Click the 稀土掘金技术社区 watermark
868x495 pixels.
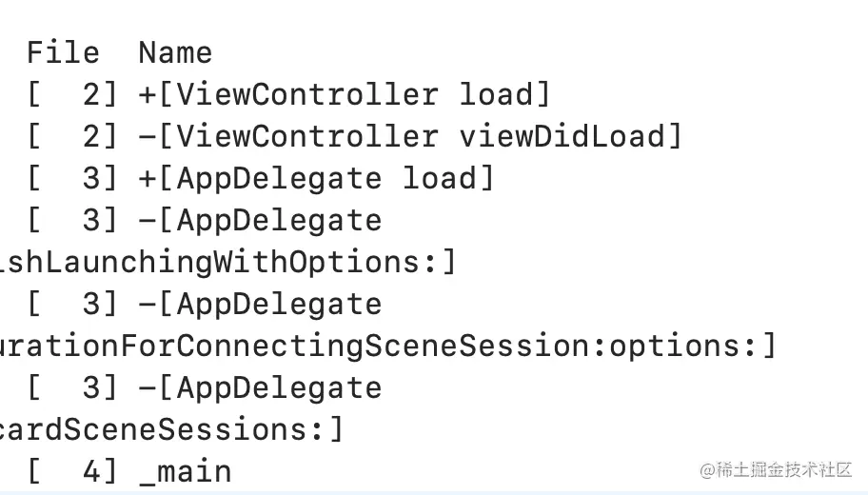click(x=776, y=469)
